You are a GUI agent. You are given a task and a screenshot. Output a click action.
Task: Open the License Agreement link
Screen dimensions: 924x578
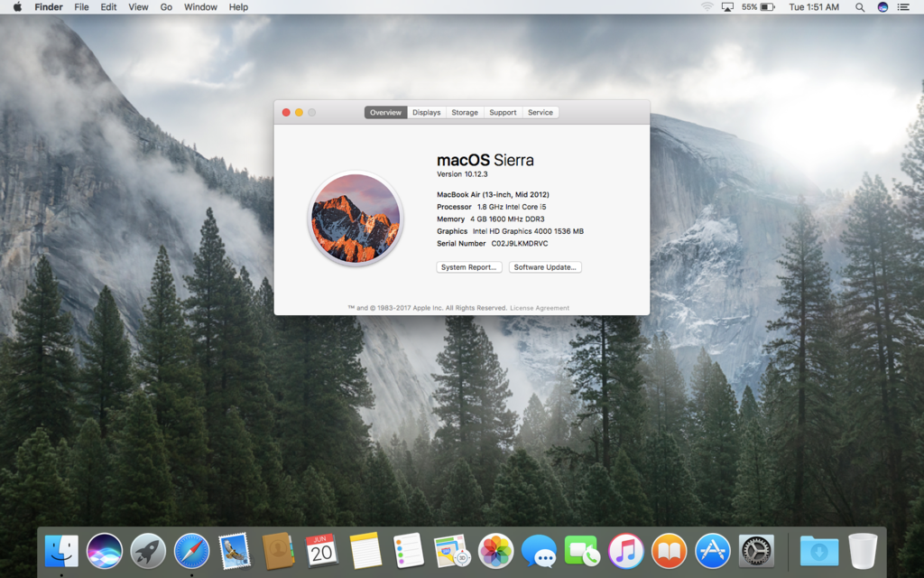[x=540, y=308]
